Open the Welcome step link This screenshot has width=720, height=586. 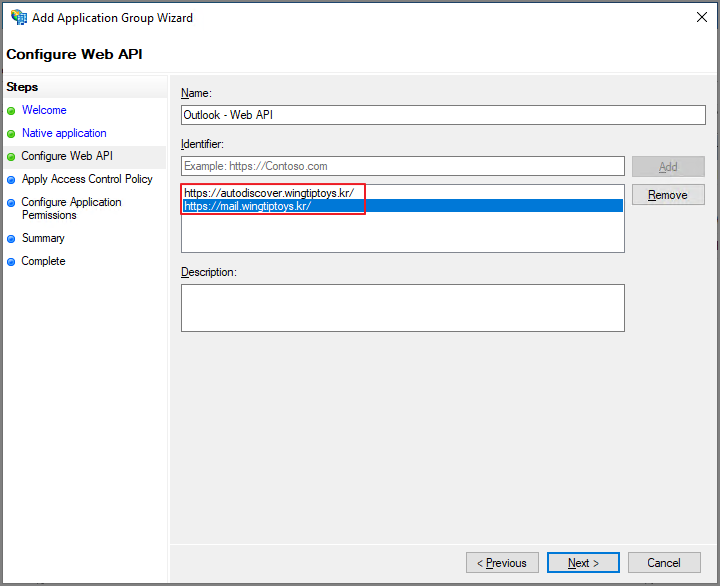click(x=44, y=110)
